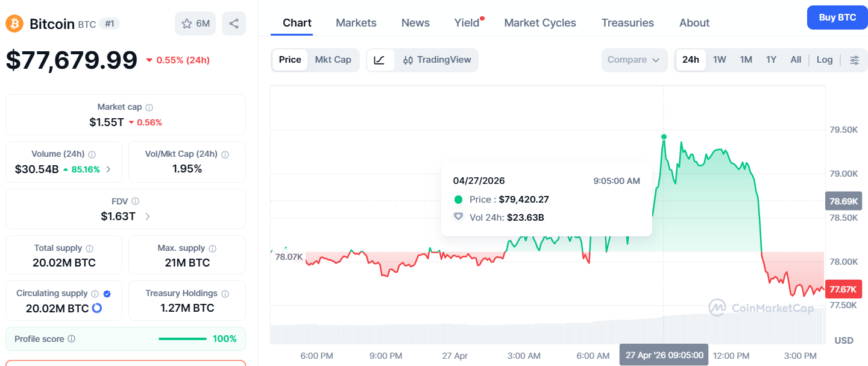Click the 78.69K crosshair price label

[x=843, y=201]
